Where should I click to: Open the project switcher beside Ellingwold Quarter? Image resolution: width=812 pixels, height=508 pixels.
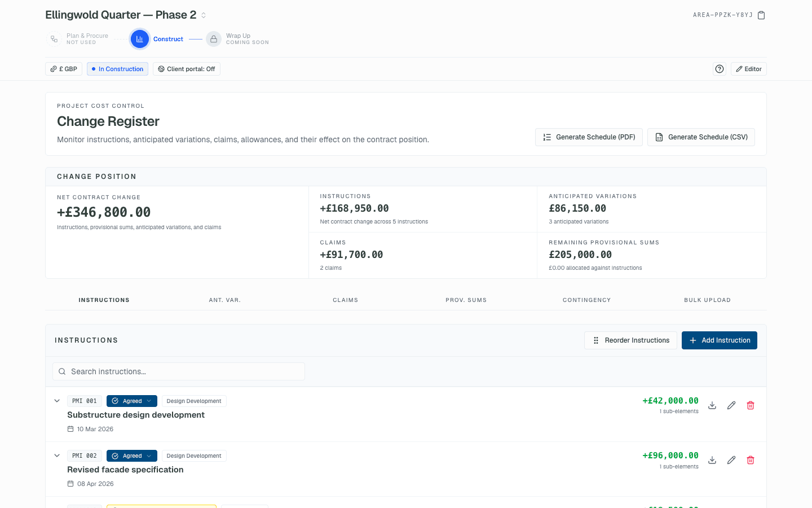(x=204, y=15)
